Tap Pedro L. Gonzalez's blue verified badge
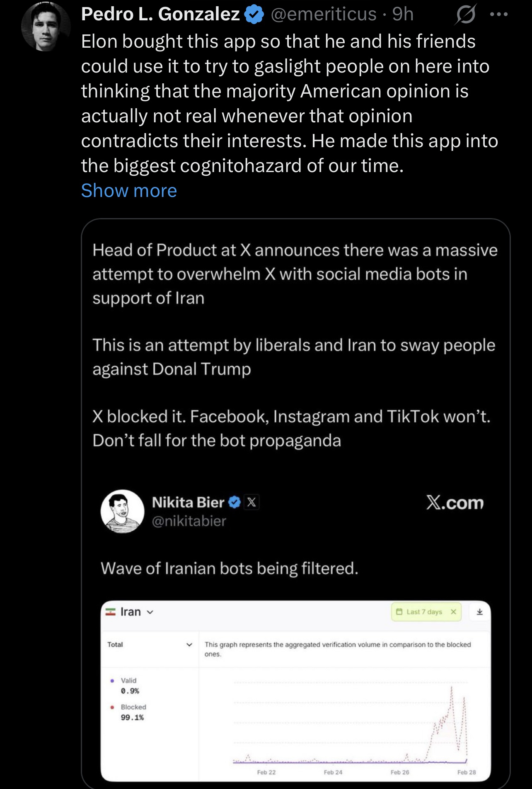The width and height of the screenshot is (532, 789). (x=254, y=15)
